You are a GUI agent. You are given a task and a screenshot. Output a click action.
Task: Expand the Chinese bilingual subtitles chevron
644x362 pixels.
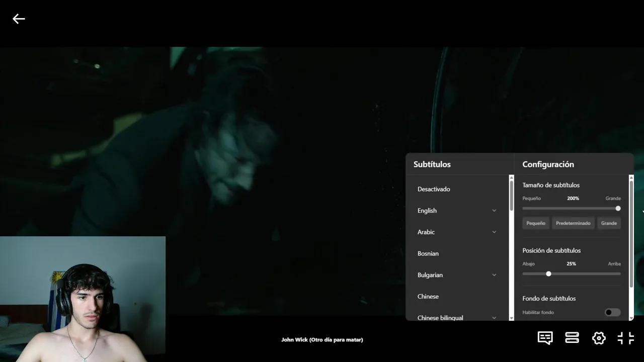(x=494, y=318)
